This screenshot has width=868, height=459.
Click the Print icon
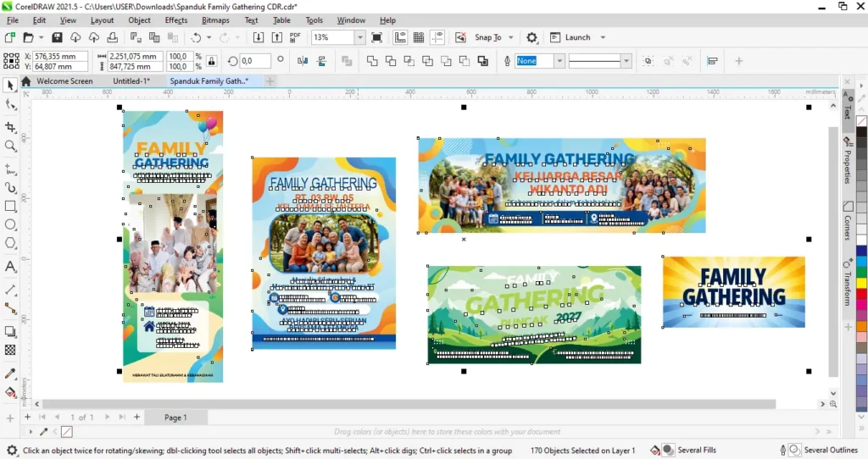(x=113, y=37)
